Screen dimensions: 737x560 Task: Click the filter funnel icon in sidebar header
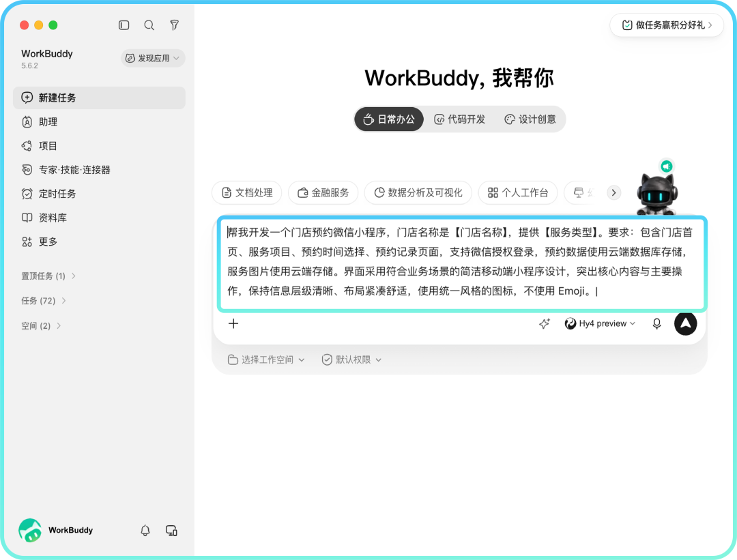(175, 25)
